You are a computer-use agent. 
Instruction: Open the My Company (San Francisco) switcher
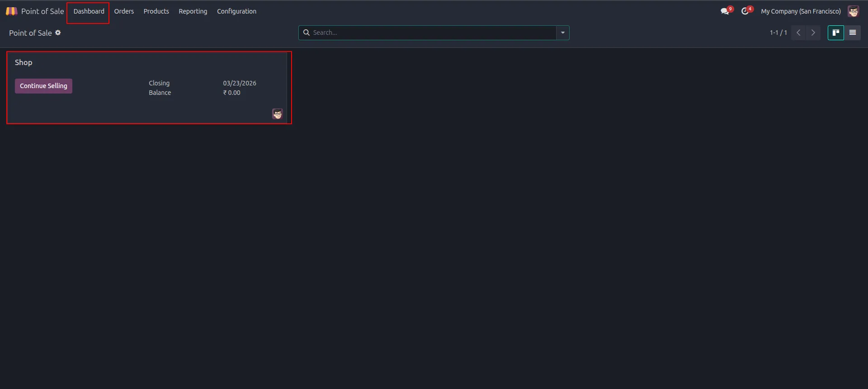tap(801, 11)
